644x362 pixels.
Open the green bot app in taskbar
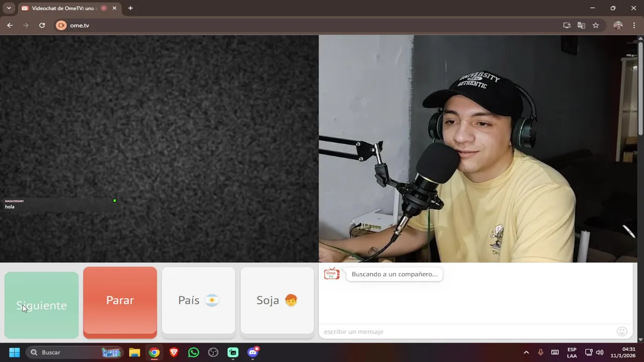[233, 352]
